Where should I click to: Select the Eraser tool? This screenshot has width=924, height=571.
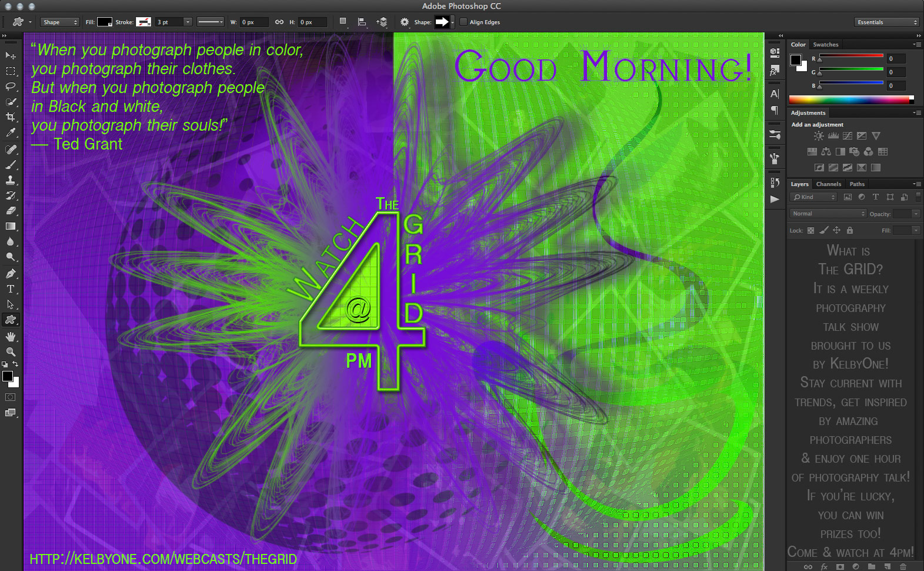tap(11, 211)
